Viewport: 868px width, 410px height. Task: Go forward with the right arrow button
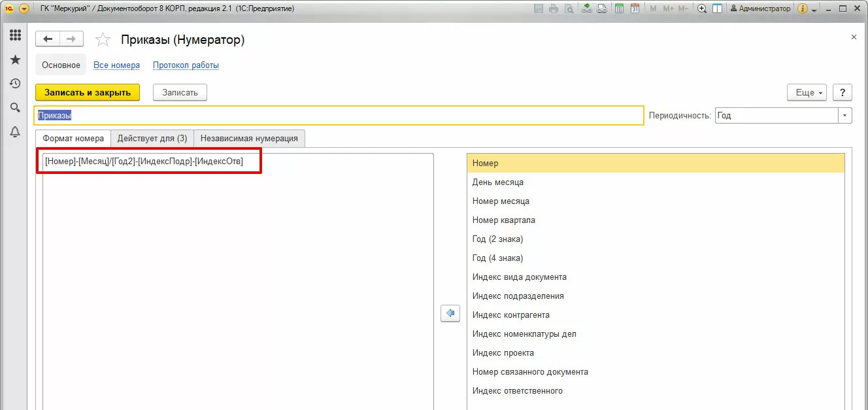pos(72,39)
